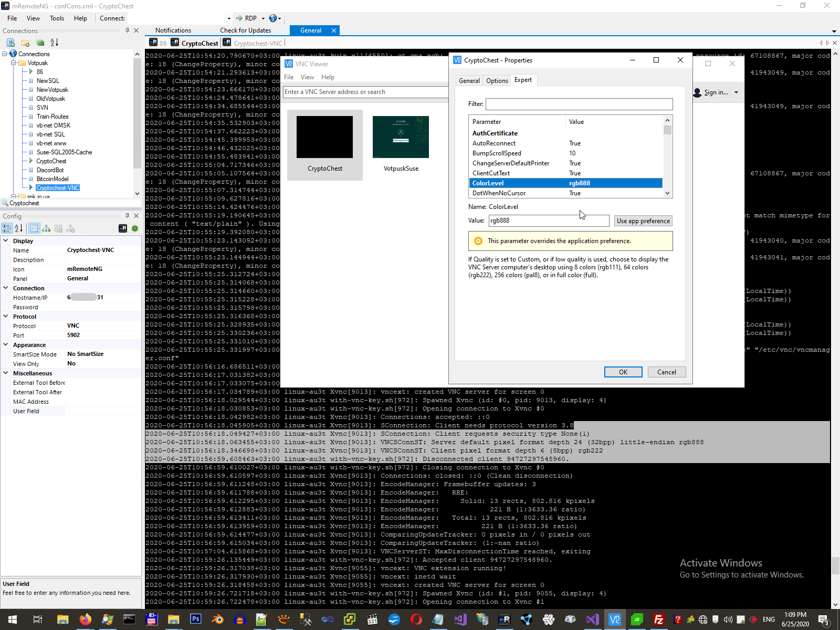The width and height of the screenshot is (840, 630).
Task: Open the Tools menu in mRemoteNG
Action: click(57, 18)
